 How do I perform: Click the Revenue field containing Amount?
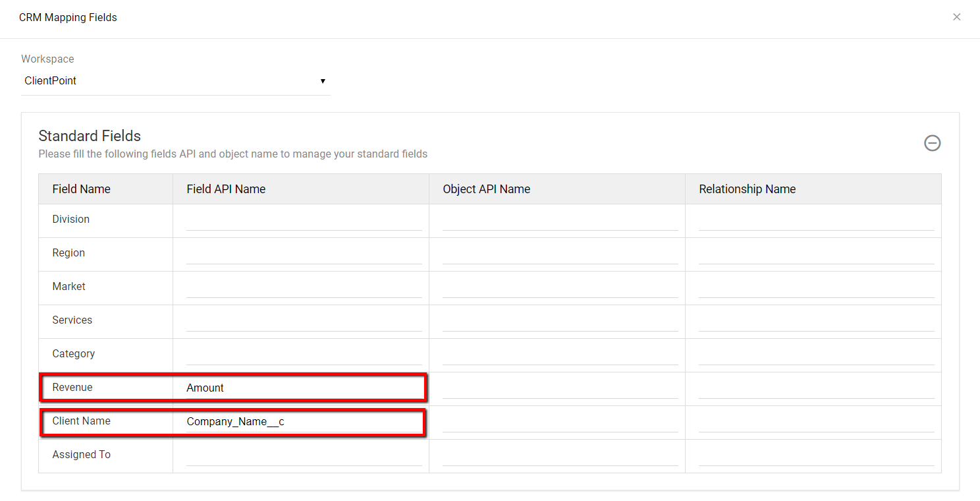pyautogui.click(x=304, y=388)
